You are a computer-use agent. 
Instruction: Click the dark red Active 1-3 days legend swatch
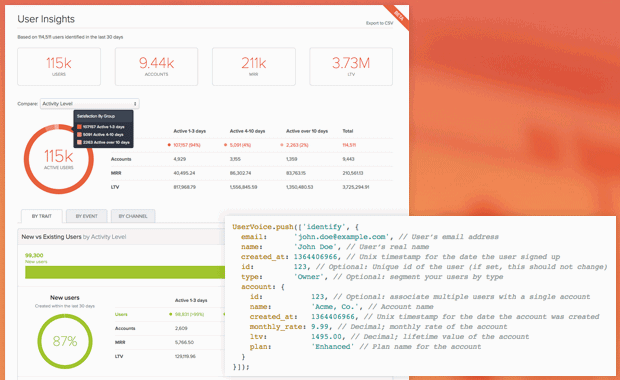[79, 127]
